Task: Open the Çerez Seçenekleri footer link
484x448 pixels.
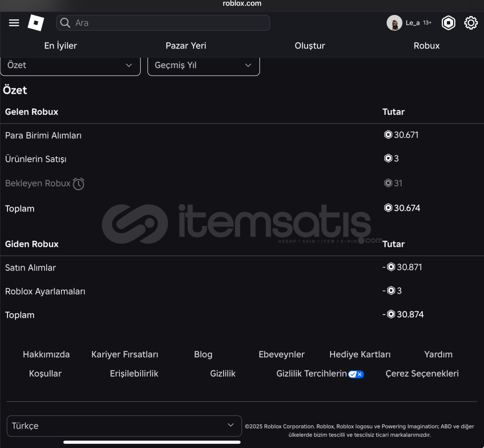Action: tap(422, 374)
